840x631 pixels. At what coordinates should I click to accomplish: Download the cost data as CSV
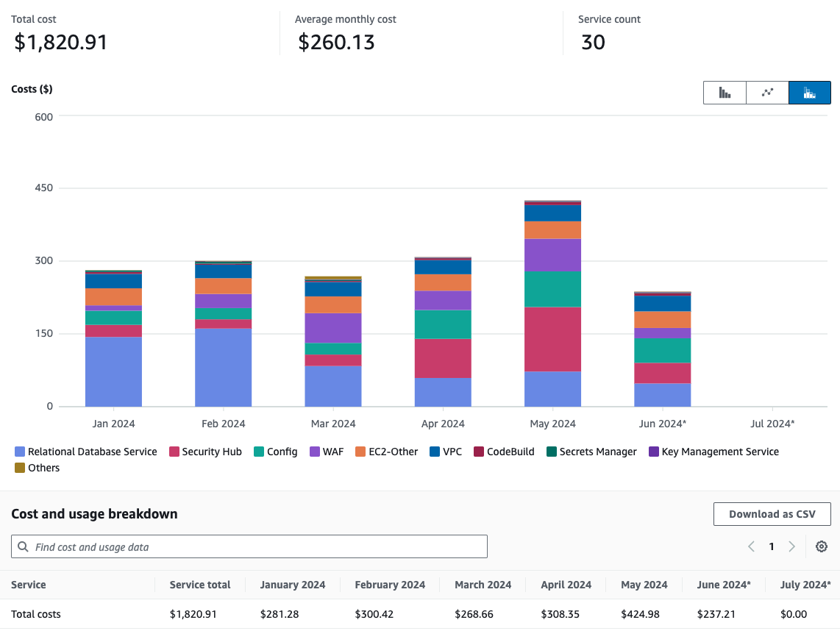[x=772, y=514]
